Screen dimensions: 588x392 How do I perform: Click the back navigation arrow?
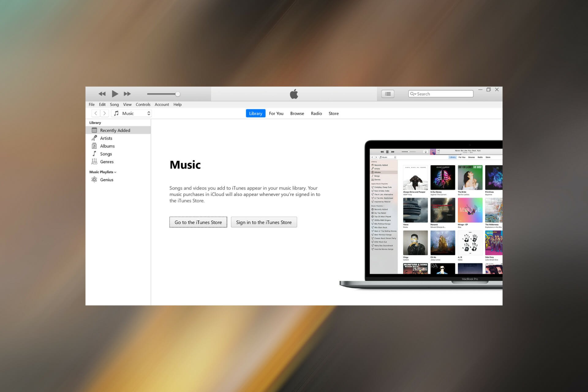pos(95,113)
